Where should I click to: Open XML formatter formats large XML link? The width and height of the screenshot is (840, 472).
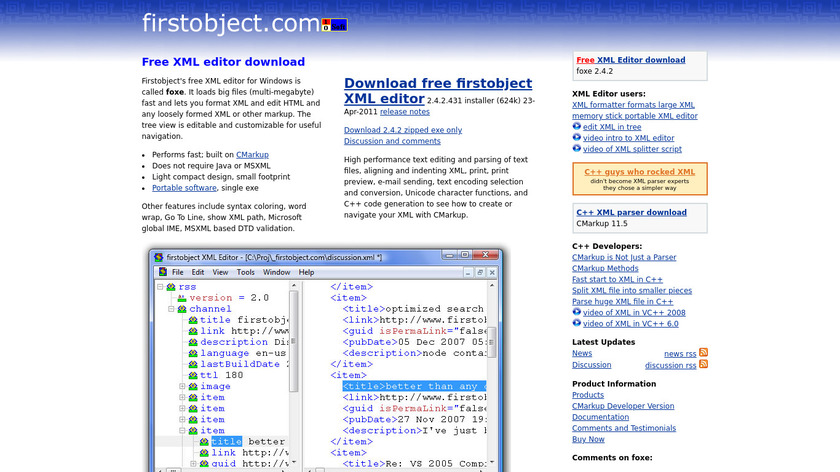[633, 105]
